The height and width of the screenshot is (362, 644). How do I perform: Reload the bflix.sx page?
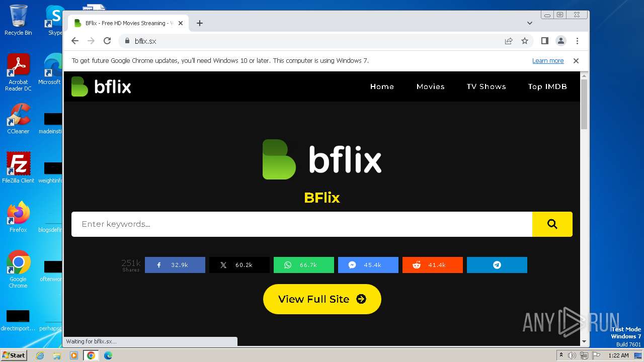click(x=107, y=41)
